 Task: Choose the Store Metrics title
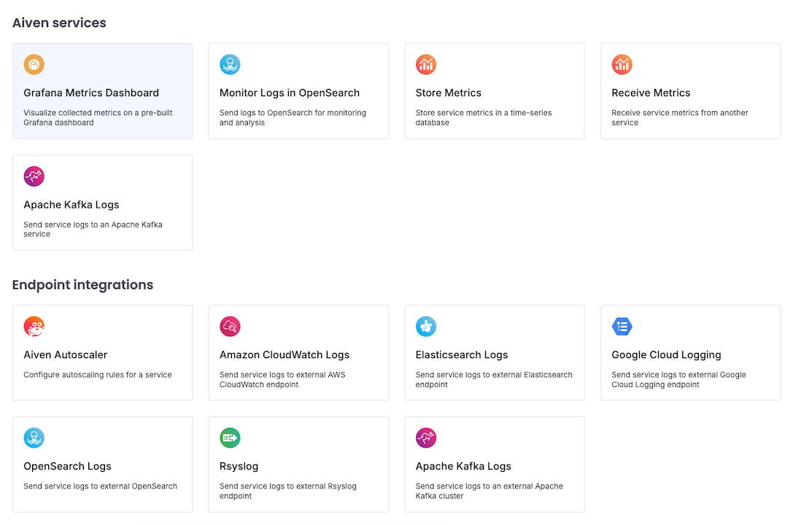click(x=449, y=93)
